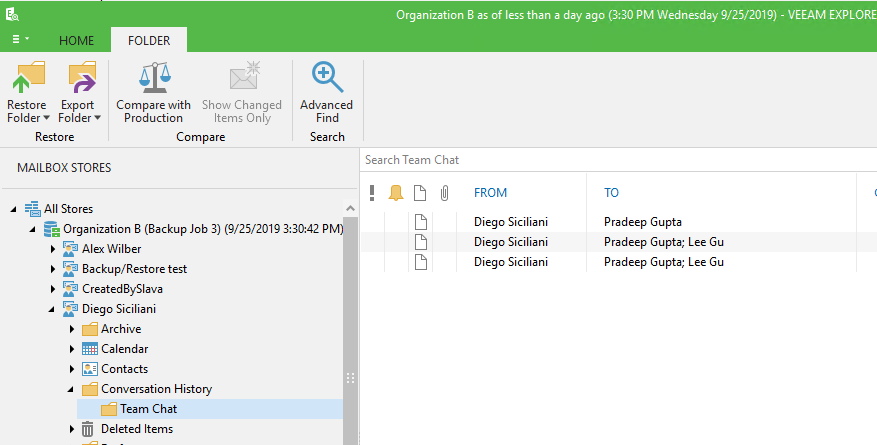Click Diego Siciliani mailbox icon
The image size is (877, 445).
point(70,309)
